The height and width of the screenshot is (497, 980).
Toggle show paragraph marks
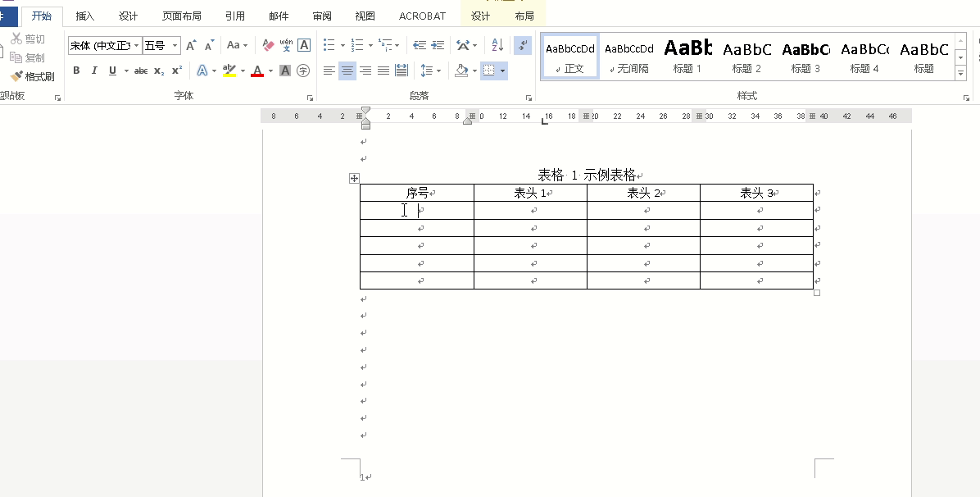tap(523, 45)
